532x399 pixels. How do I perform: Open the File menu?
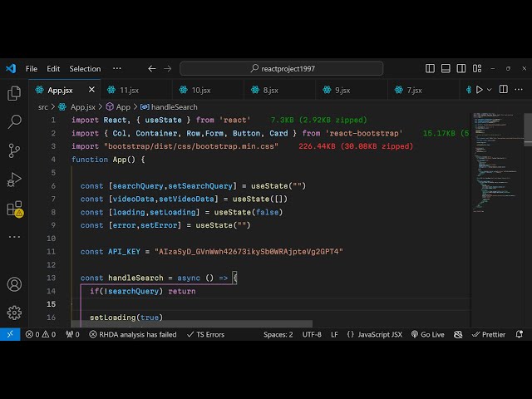(32, 69)
